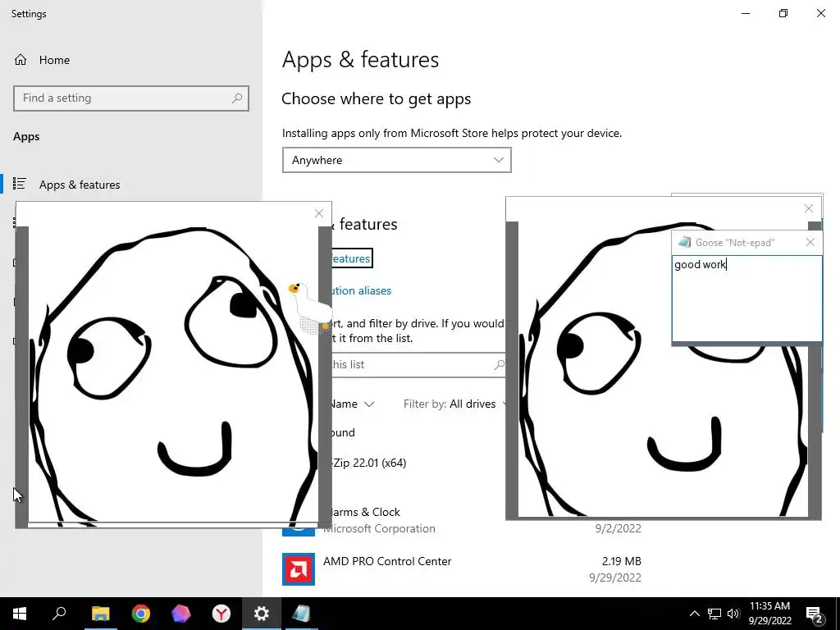
Task: Restore down the Settings window
Action: click(783, 13)
